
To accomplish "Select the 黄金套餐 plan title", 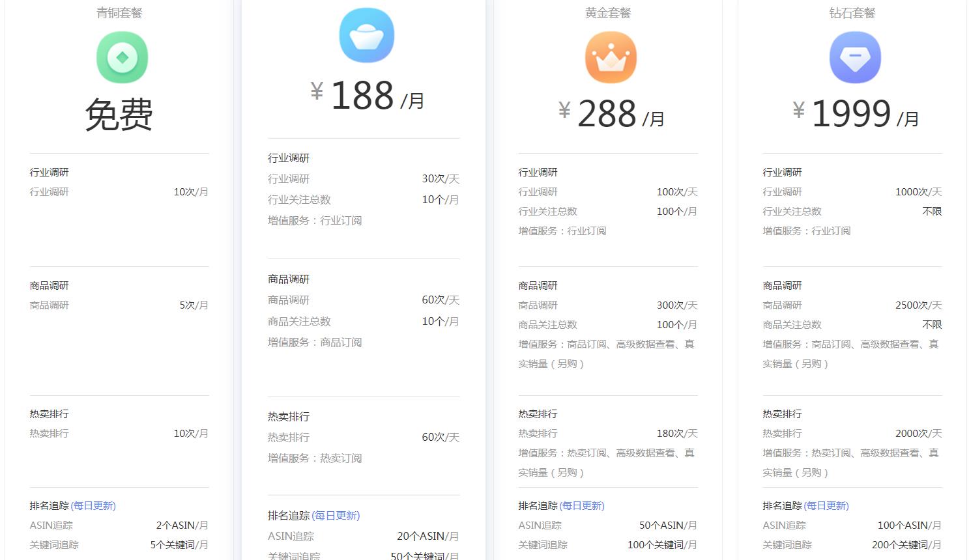I will point(608,13).
